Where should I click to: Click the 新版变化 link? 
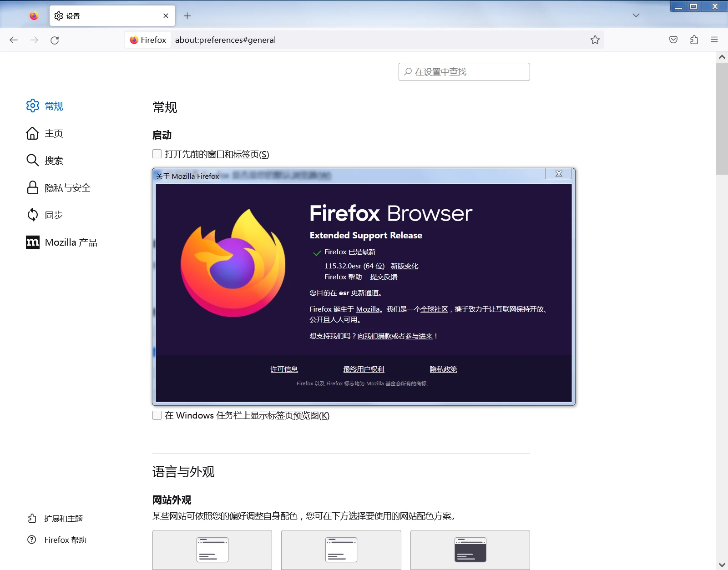tap(404, 266)
